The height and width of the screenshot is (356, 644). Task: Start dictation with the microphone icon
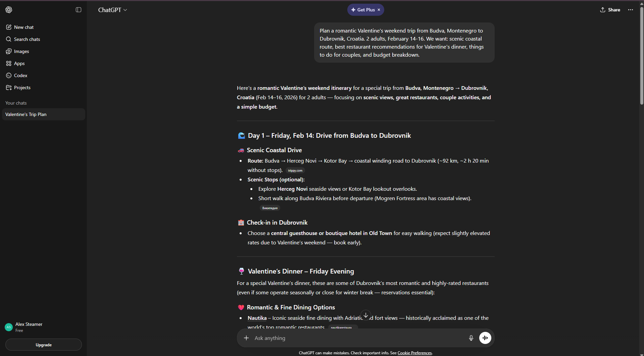tap(471, 338)
